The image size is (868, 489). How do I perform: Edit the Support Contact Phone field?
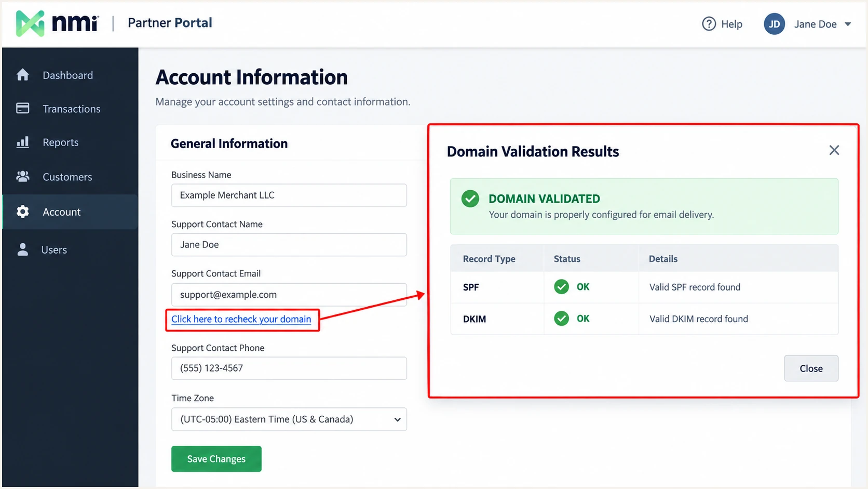[289, 368]
